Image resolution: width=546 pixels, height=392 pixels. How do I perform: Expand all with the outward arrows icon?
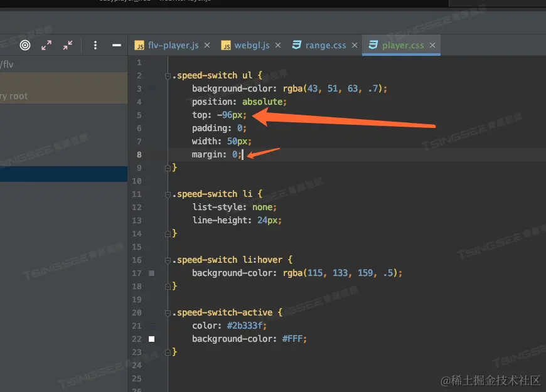click(x=46, y=45)
